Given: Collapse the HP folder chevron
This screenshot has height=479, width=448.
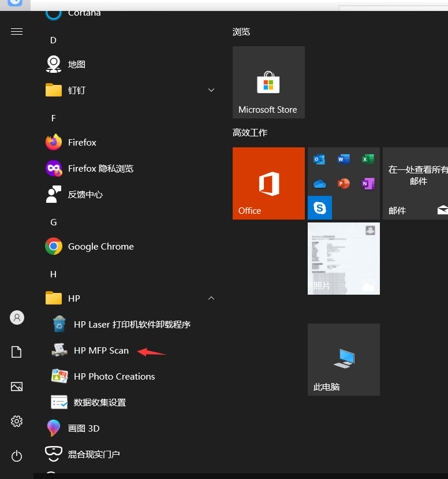Looking at the screenshot, I should tap(211, 298).
